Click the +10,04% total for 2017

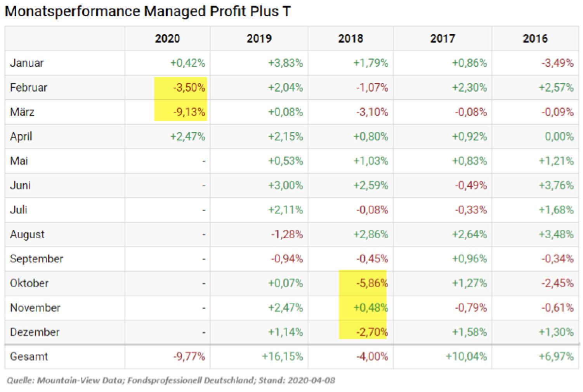(466, 356)
